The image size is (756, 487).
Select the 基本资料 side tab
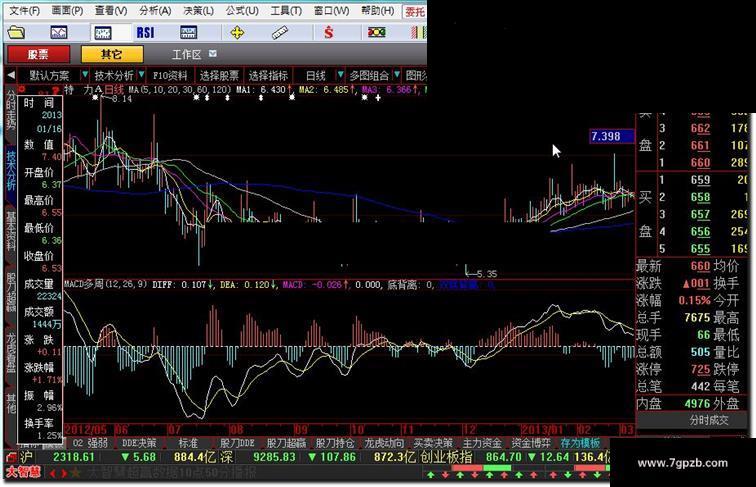(x=11, y=230)
